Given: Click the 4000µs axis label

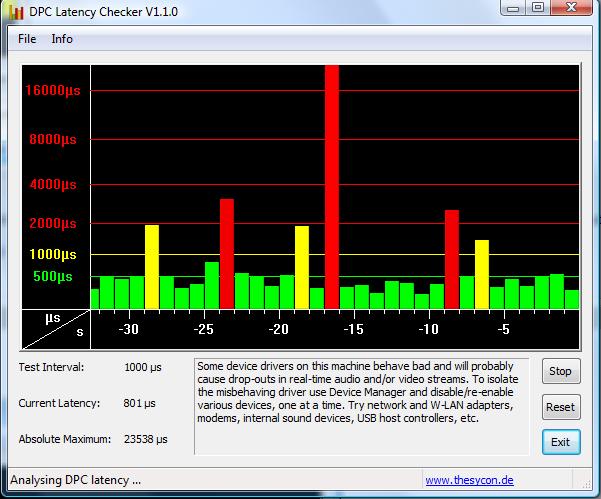Looking at the screenshot, I should (53, 184).
